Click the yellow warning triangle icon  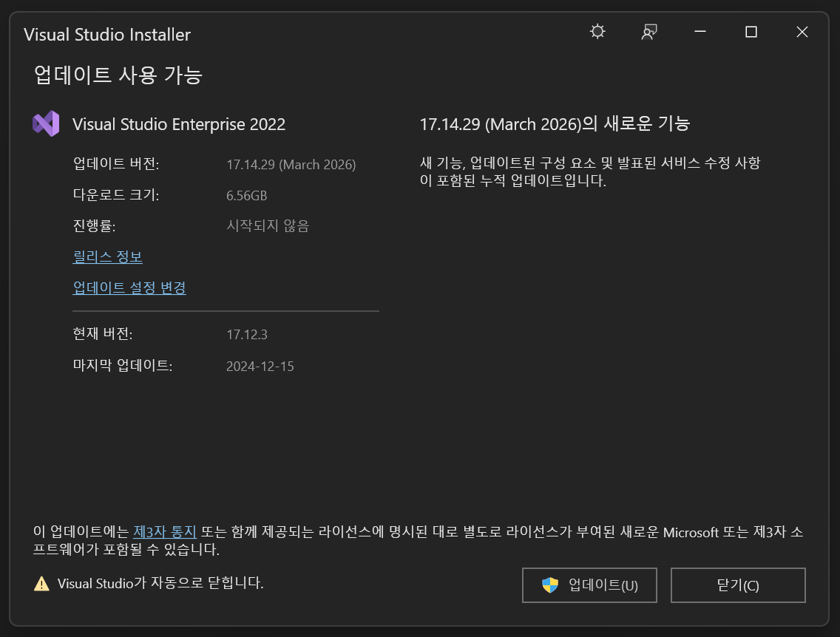[x=41, y=584]
